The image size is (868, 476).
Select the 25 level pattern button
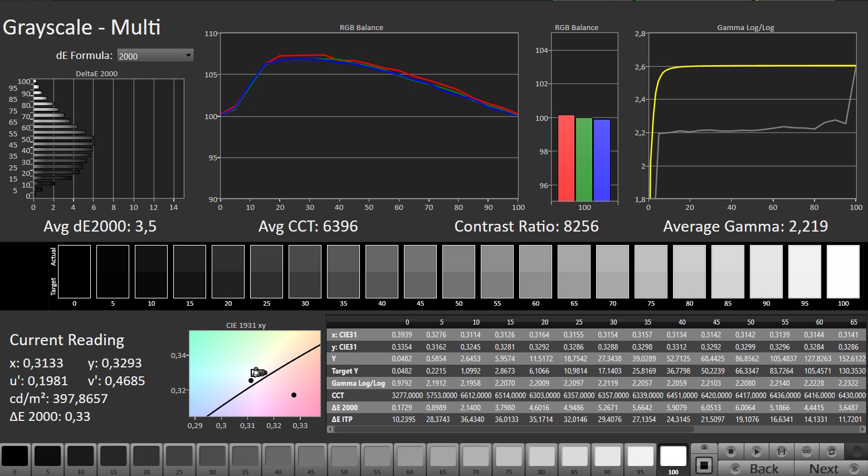point(179,460)
